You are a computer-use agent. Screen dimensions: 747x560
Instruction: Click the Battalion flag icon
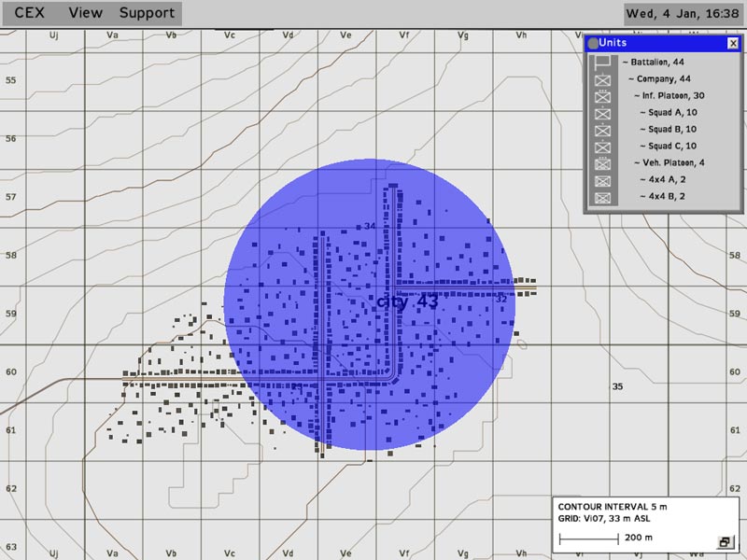[602, 63]
